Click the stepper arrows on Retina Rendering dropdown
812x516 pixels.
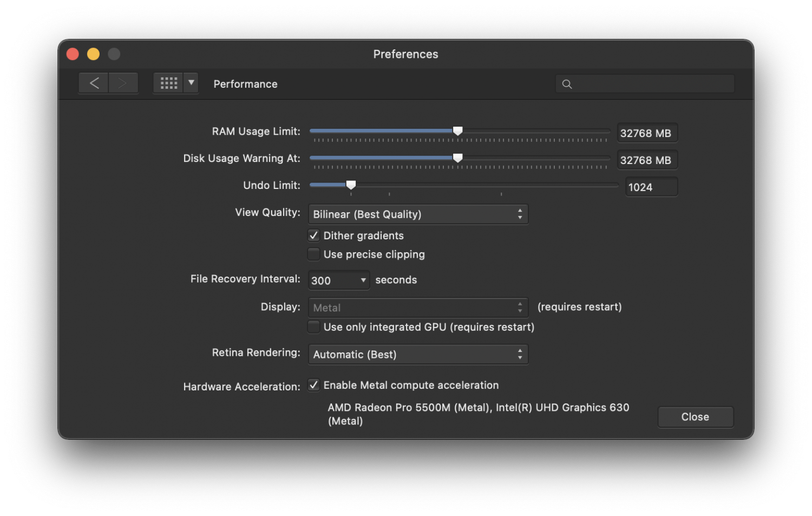pos(519,354)
